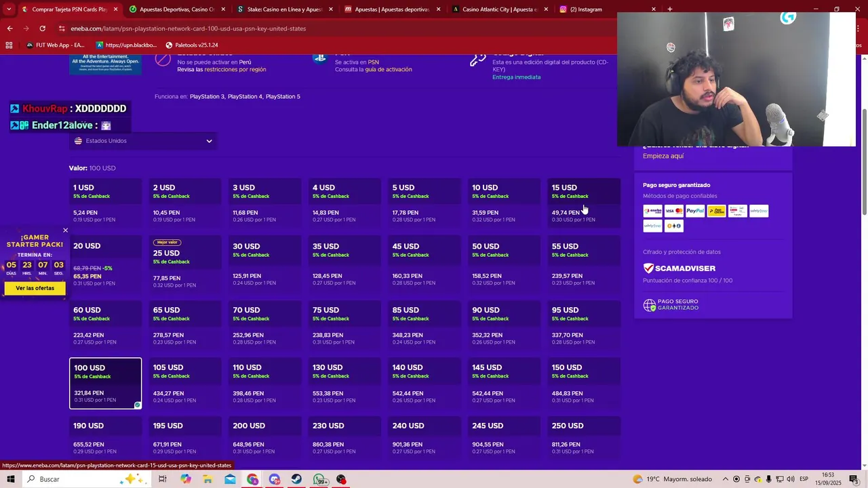Click the Entrega inmediata link
868x488 pixels.
[517, 77]
